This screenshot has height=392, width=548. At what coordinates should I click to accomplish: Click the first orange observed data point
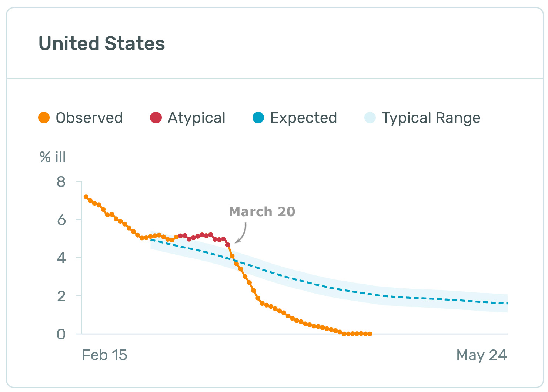[x=86, y=197]
